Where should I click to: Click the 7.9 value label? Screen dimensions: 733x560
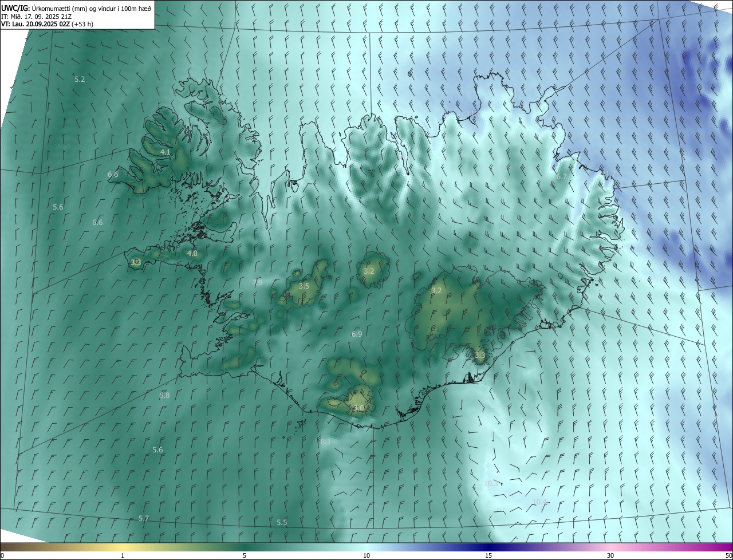257,282
